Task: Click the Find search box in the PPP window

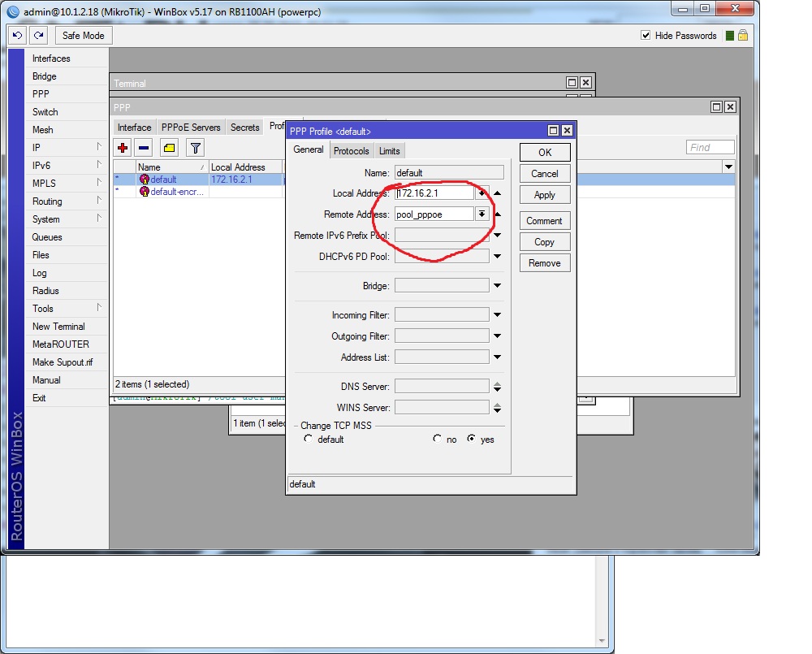Action: tap(710, 148)
